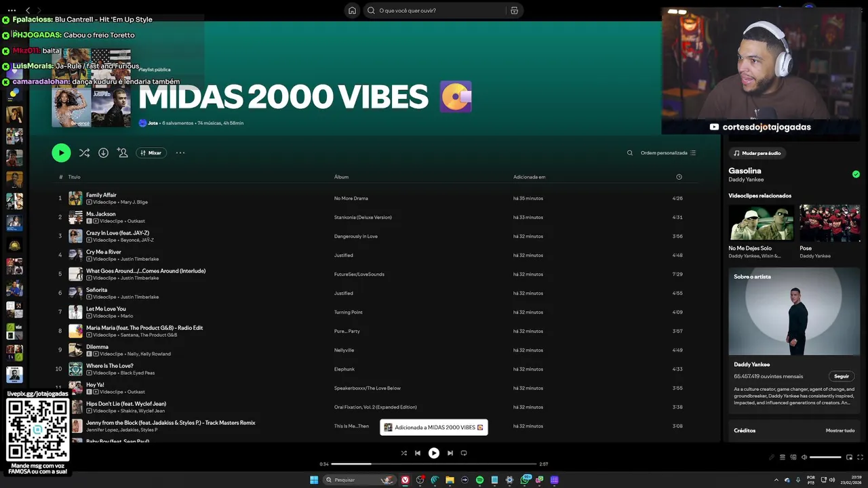Open the Browse icon in search bar
The height and width of the screenshot is (488, 868).
point(514,10)
